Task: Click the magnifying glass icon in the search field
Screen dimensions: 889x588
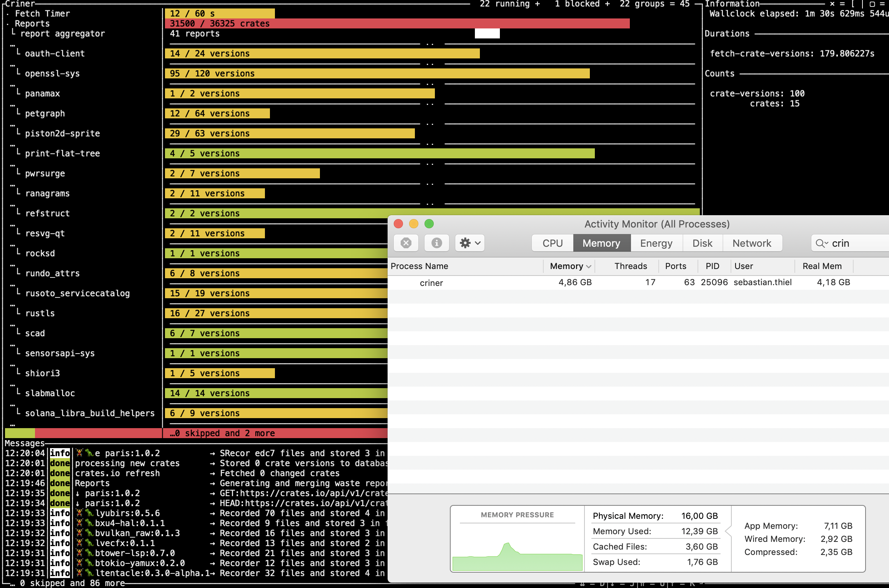Action: tap(820, 243)
